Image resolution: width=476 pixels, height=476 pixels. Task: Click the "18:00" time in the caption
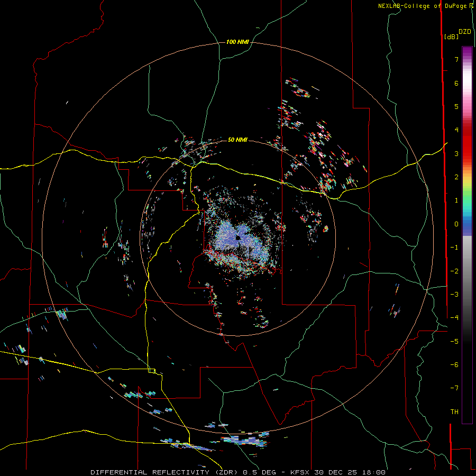point(374,472)
